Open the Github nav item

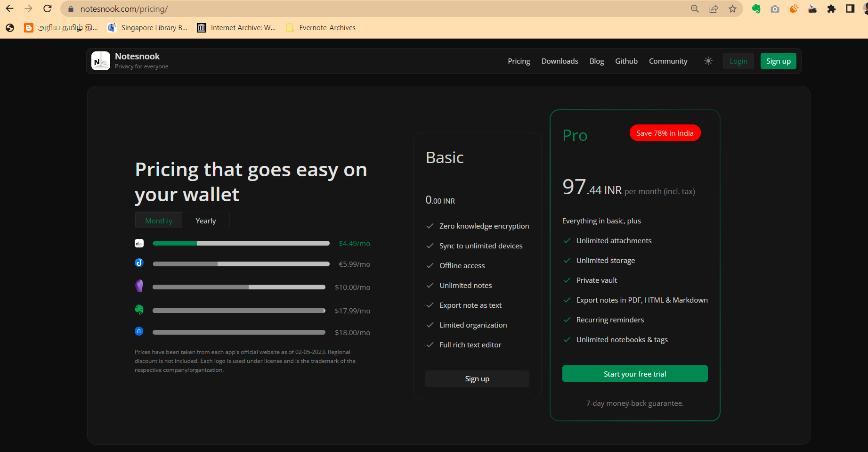pos(626,61)
